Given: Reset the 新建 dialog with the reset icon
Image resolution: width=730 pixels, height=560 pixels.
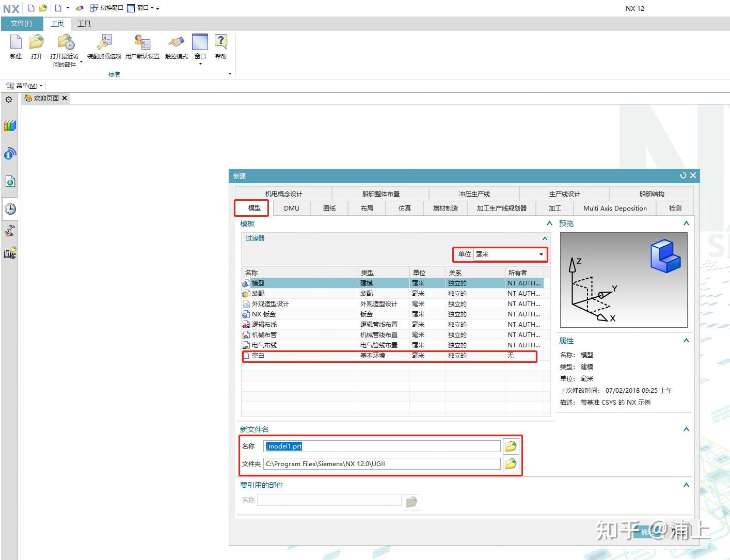Looking at the screenshot, I should coord(683,175).
